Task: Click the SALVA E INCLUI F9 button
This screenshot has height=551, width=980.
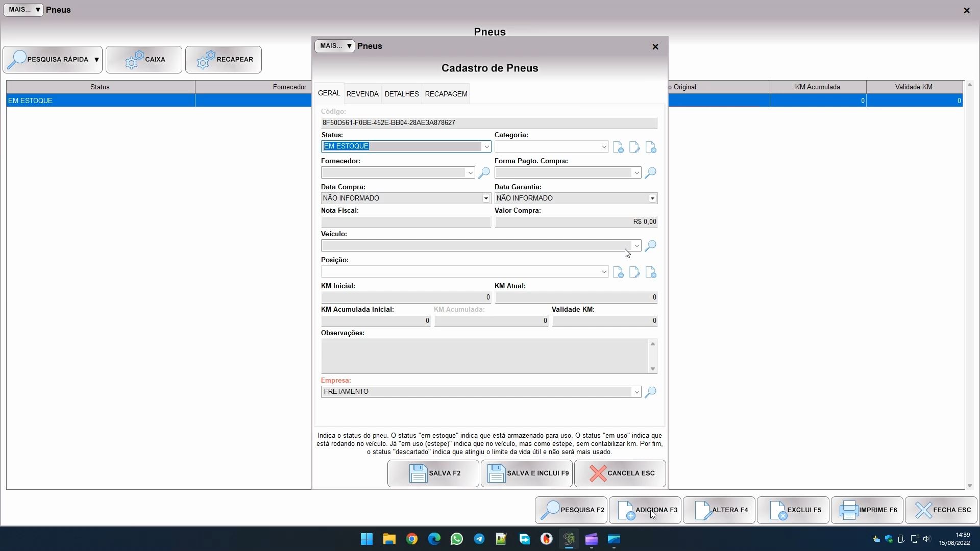Action: [526, 473]
